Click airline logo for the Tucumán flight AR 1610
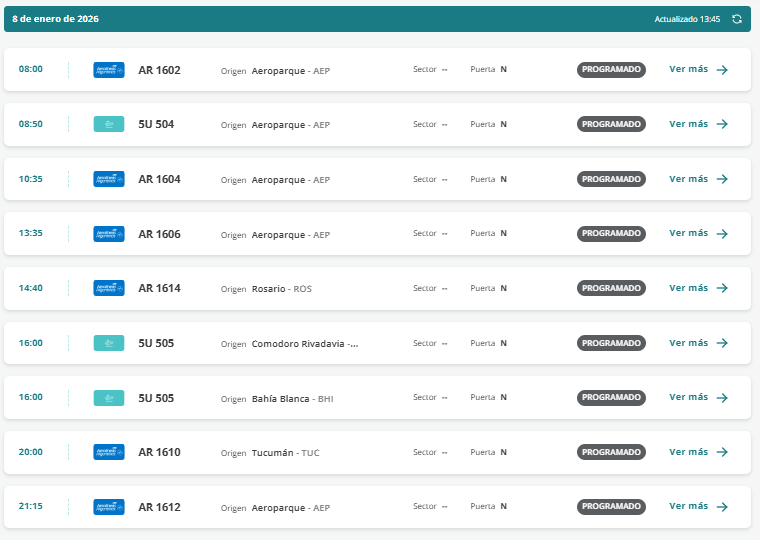760x540 pixels. [x=108, y=452]
